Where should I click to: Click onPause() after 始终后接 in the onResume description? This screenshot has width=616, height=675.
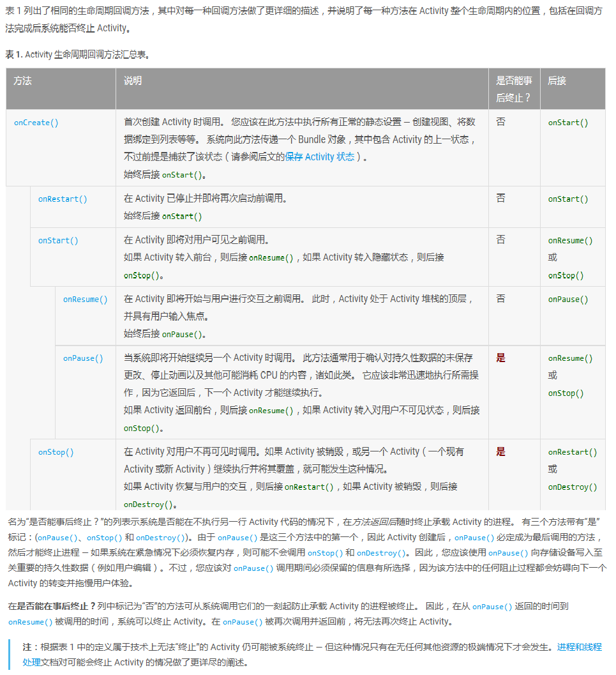pyautogui.click(x=182, y=334)
